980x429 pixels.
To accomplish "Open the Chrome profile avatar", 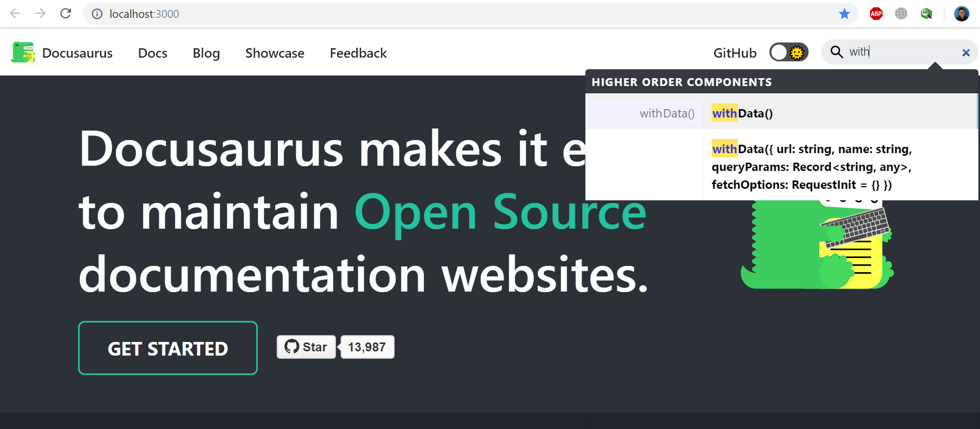I will point(962,14).
